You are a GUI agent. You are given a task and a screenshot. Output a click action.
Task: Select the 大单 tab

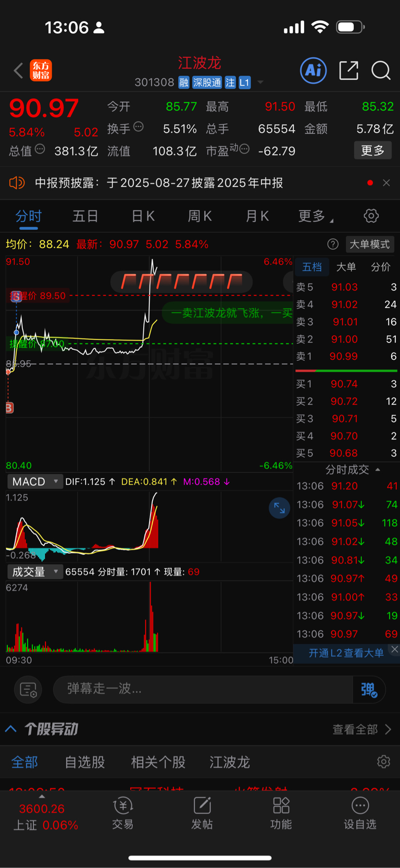click(x=346, y=267)
